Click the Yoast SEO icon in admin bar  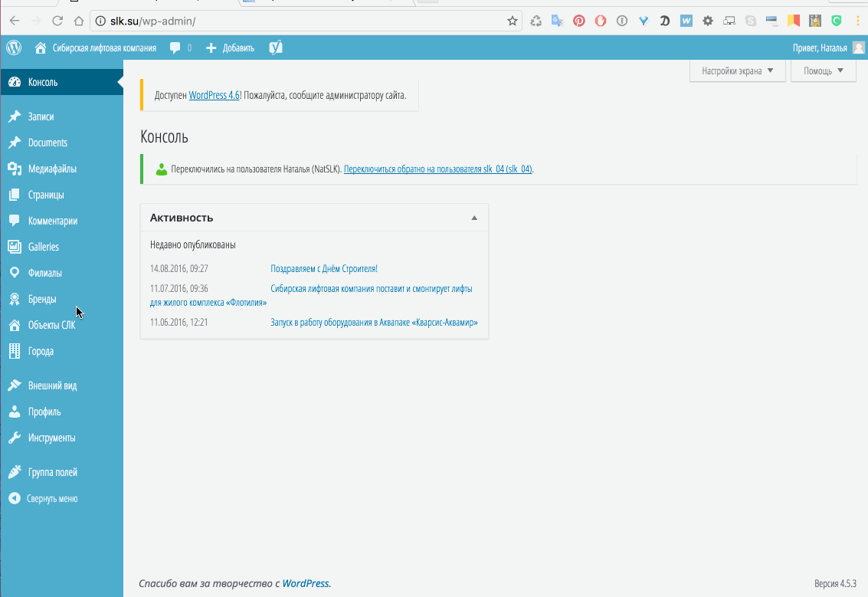[x=276, y=48]
